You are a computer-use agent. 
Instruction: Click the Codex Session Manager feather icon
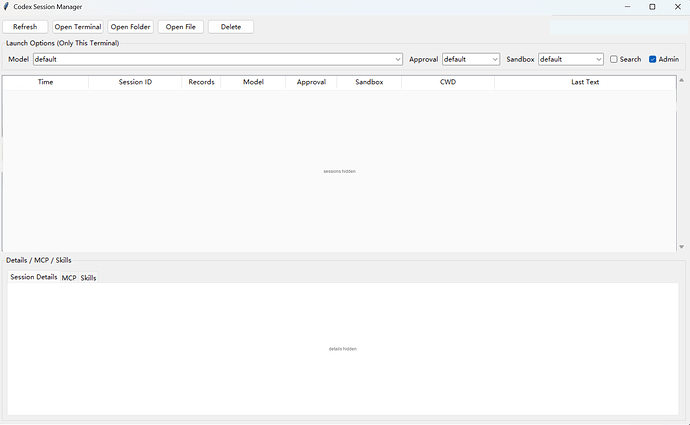[6, 7]
